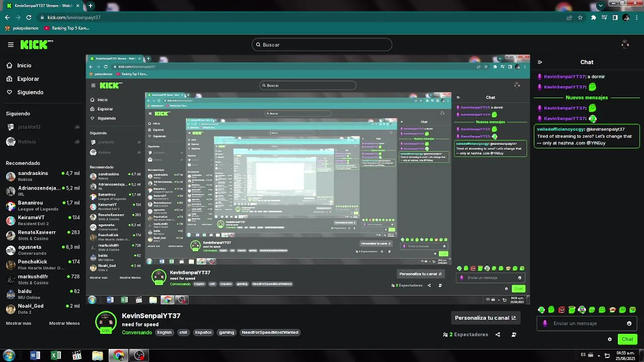Toggle Chrome side panel
Screen dimensions: 644x362
tap(615, 18)
